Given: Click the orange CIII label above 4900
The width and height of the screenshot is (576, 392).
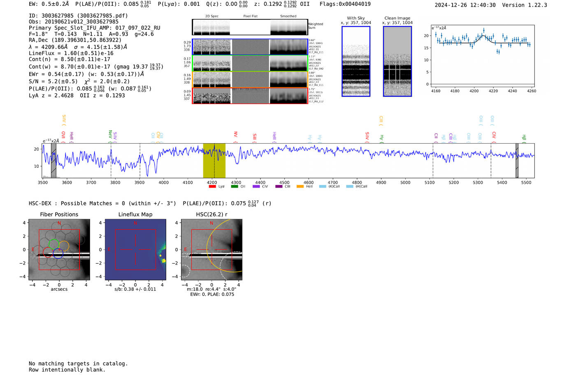Looking at the screenshot, I should (x=381, y=120).
